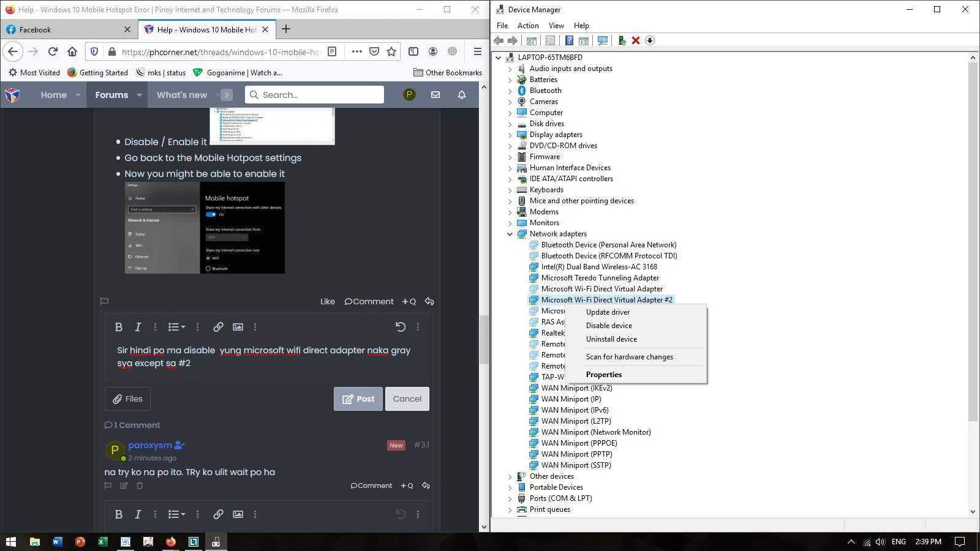Expand the Bluetooth node
Image resolution: width=980 pixels, height=551 pixels.
click(x=510, y=91)
